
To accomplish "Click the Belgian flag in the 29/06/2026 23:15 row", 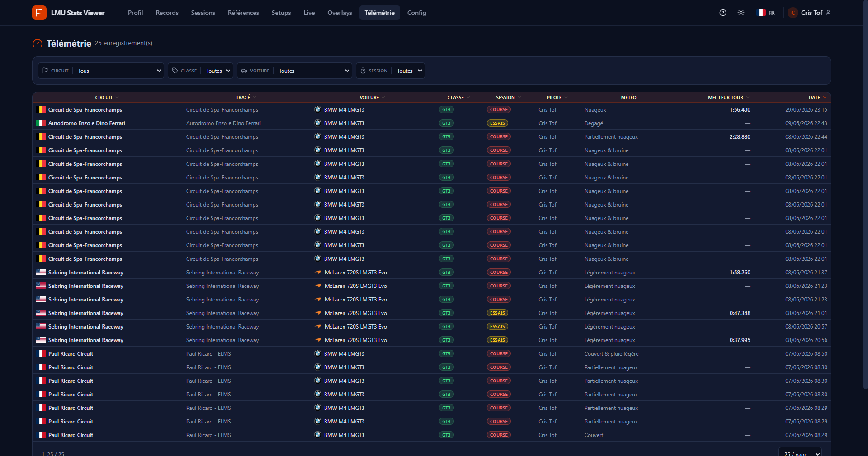I will coord(41,109).
